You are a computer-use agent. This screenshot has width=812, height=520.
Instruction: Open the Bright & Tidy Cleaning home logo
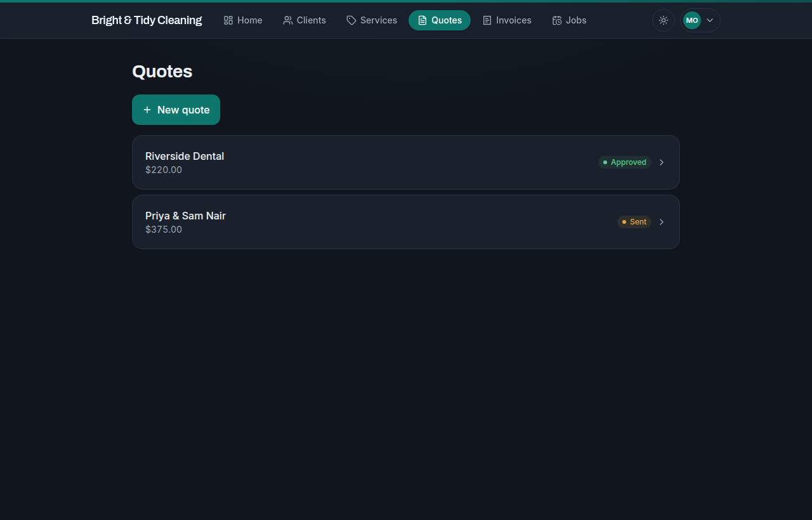(x=147, y=20)
